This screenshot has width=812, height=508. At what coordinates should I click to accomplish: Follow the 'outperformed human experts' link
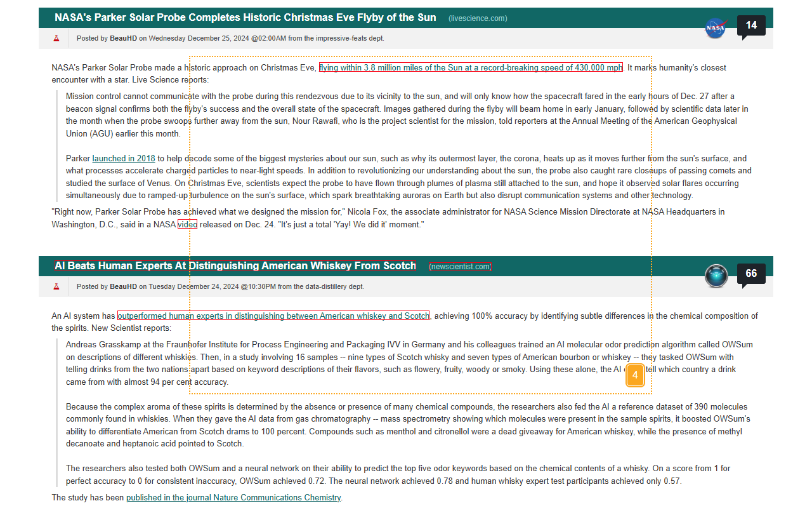tap(273, 316)
